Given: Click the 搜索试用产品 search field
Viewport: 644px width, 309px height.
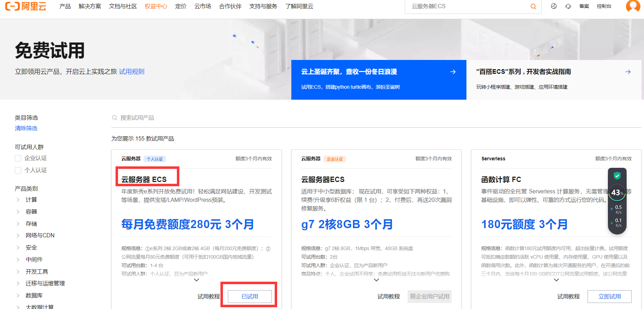Looking at the screenshot, I should pos(376,118).
